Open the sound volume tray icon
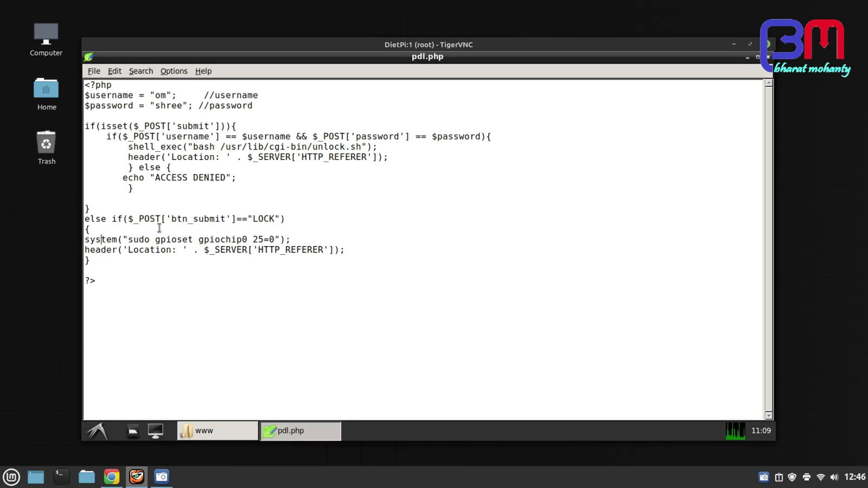Image resolution: width=868 pixels, height=488 pixels. [x=834, y=477]
